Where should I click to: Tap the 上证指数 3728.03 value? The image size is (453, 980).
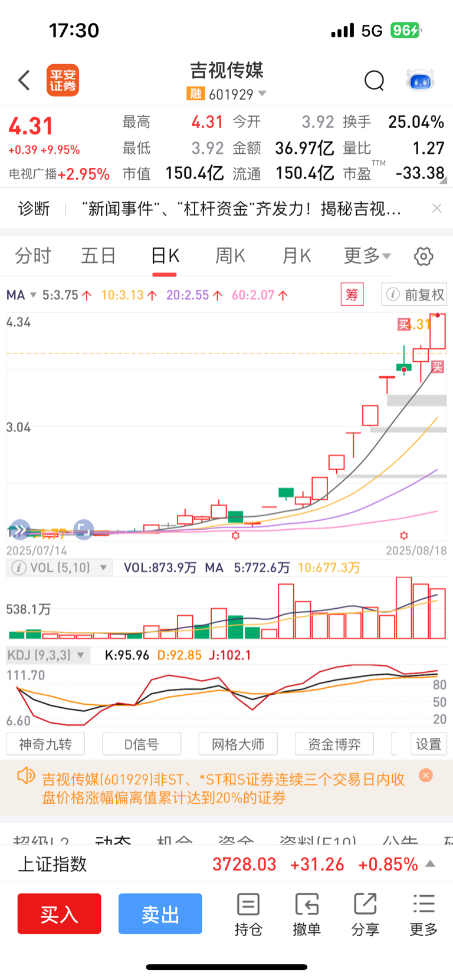(244, 864)
